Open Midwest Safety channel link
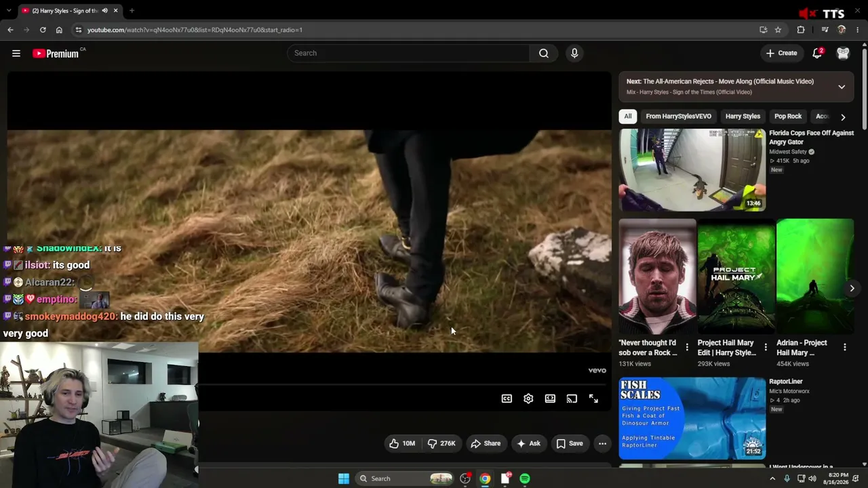 [788, 152]
